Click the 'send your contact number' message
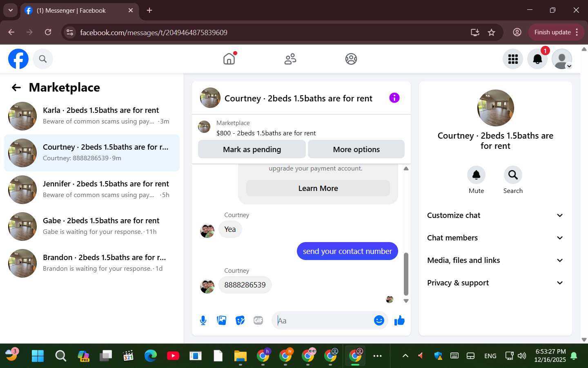588x368 pixels. 347,251
